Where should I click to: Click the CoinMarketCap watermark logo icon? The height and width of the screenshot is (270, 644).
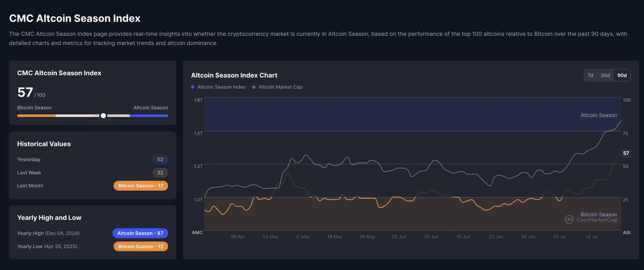[x=570, y=220]
